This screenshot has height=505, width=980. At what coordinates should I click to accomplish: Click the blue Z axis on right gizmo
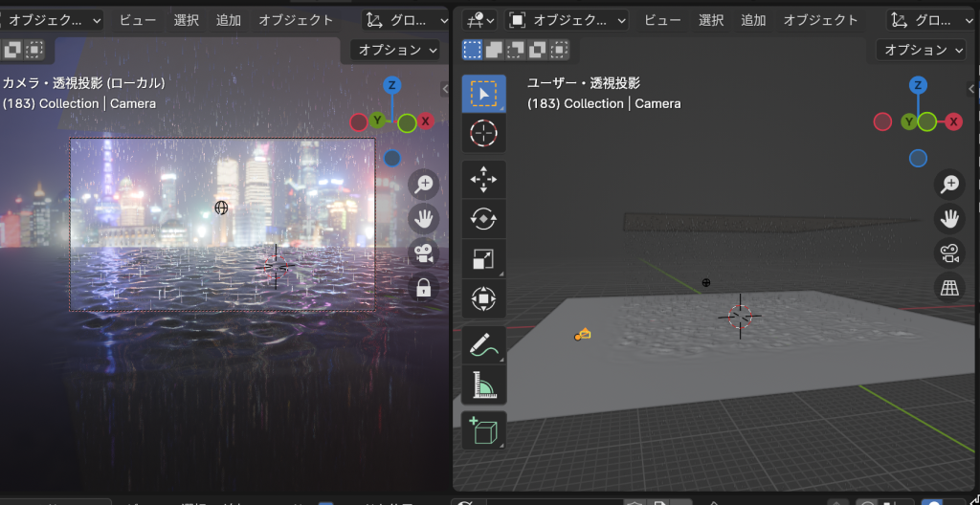[918, 86]
